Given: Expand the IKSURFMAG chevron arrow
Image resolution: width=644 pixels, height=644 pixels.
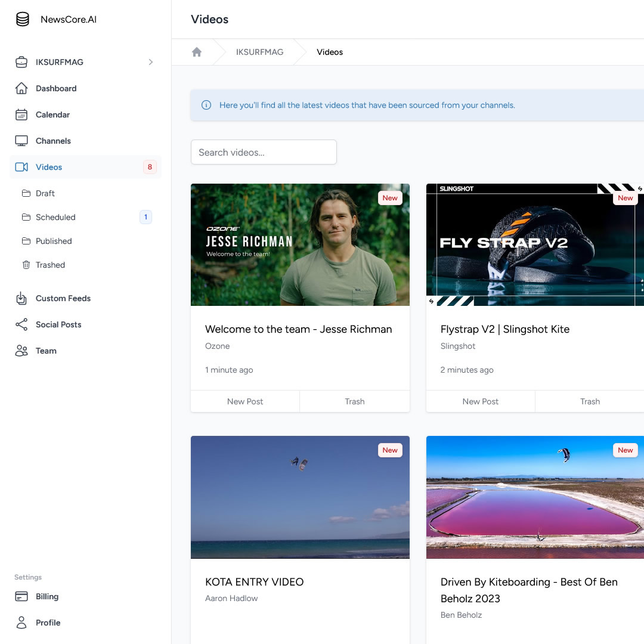Looking at the screenshot, I should [x=150, y=62].
